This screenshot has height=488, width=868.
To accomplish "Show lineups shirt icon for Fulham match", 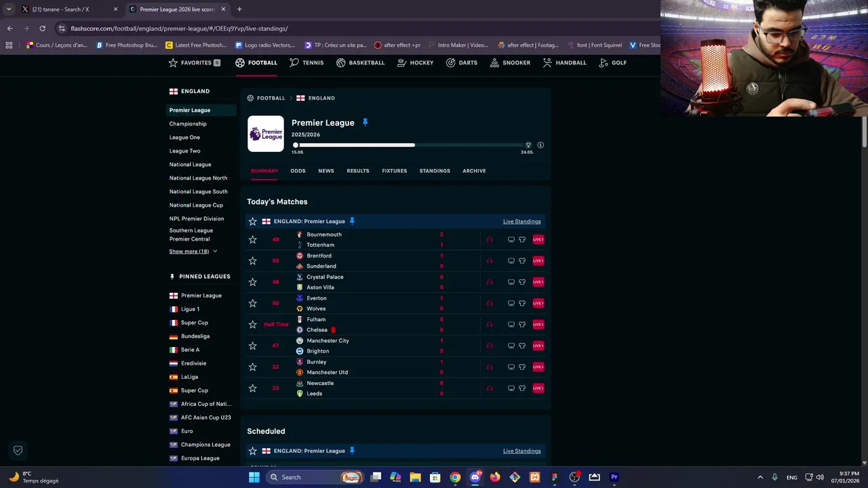I will pyautogui.click(x=522, y=325).
